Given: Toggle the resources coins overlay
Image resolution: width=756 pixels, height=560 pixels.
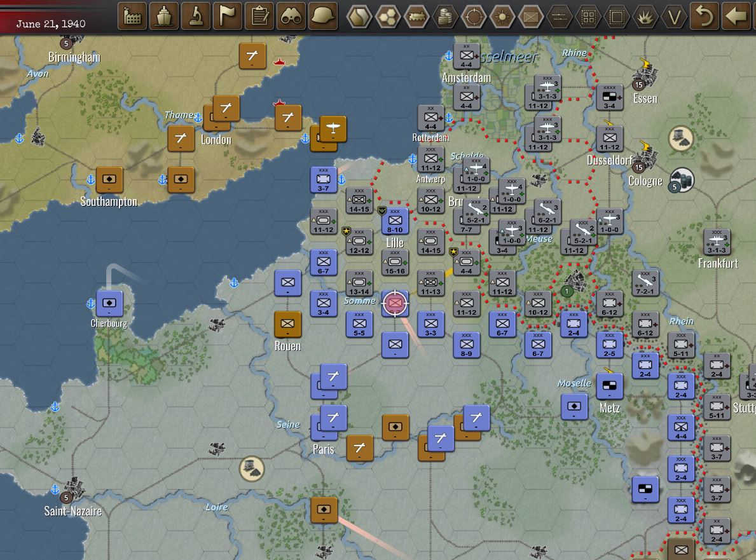Looking at the screenshot, I should (x=445, y=17).
